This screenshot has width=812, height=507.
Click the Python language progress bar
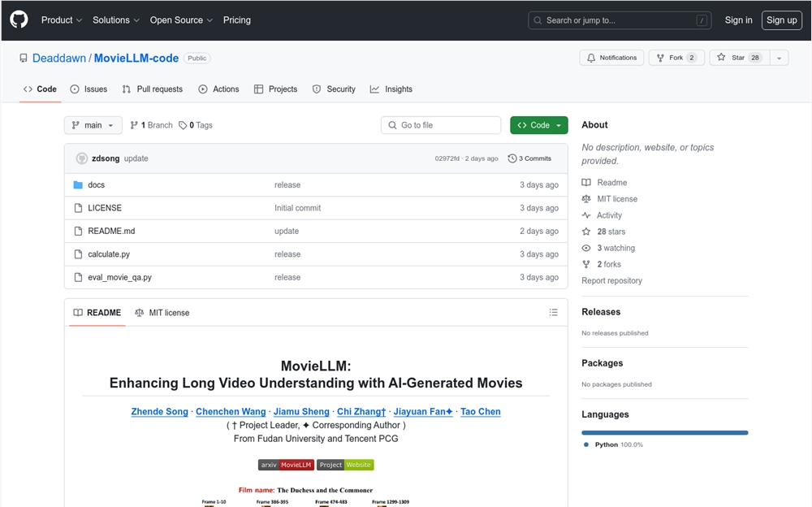tap(664, 432)
